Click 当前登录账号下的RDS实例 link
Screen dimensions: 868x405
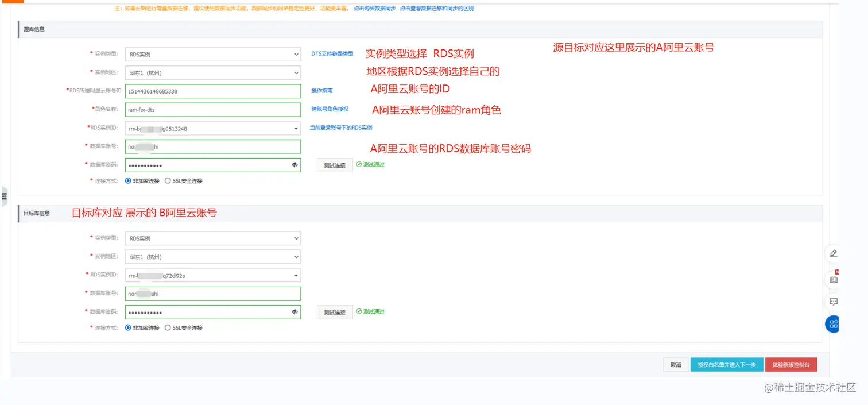point(341,128)
